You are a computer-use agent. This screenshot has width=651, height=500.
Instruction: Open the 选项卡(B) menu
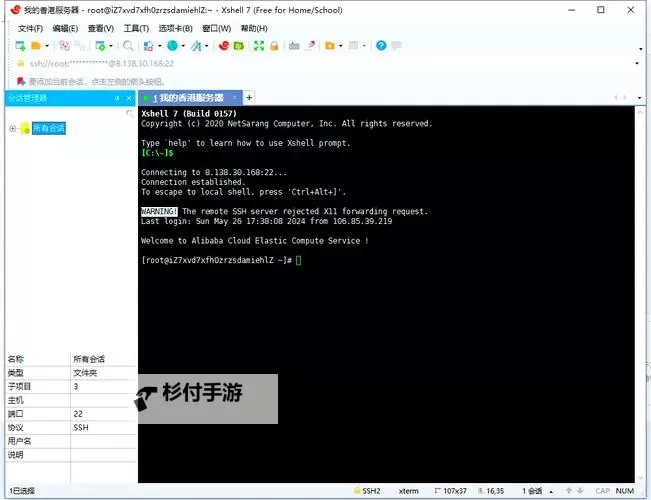(176, 29)
